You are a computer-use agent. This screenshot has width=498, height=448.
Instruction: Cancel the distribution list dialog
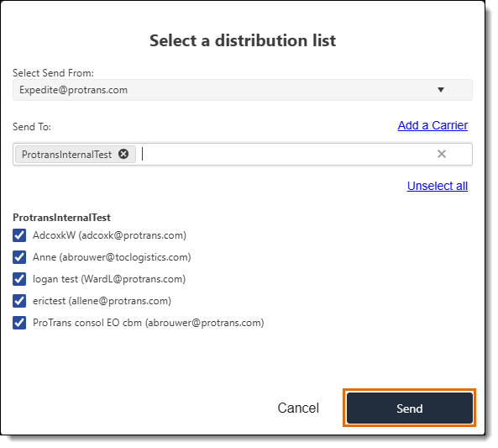[x=298, y=408]
